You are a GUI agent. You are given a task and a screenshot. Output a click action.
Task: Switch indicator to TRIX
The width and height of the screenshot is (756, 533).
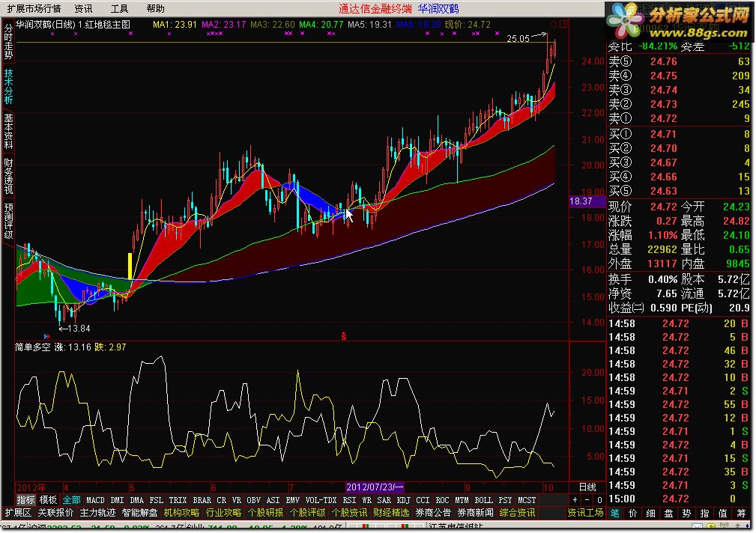tap(178, 500)
